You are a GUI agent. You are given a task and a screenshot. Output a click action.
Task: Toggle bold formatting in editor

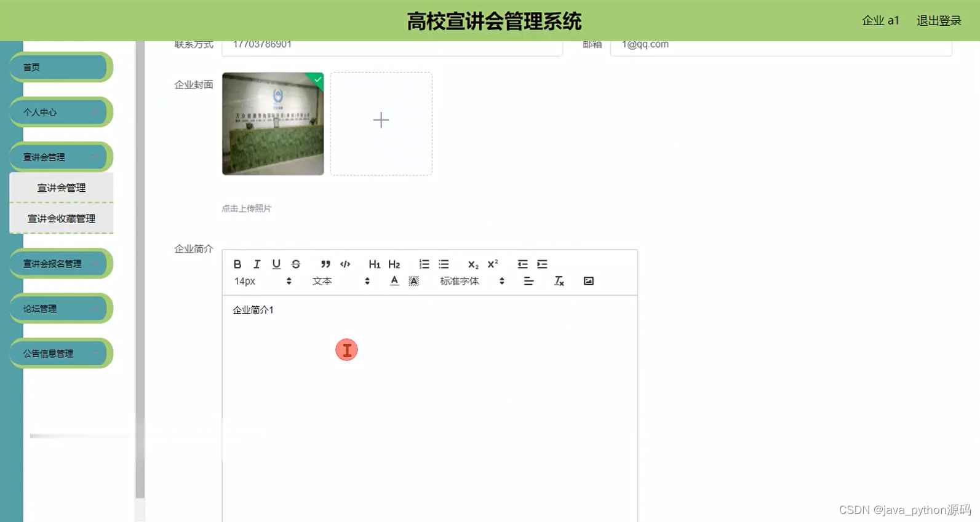[237, 264]
